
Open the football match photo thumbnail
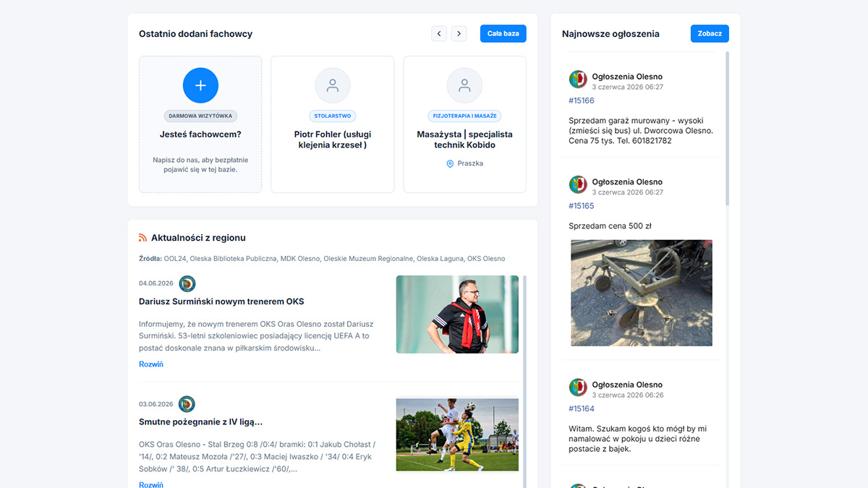tap(457, 435)
